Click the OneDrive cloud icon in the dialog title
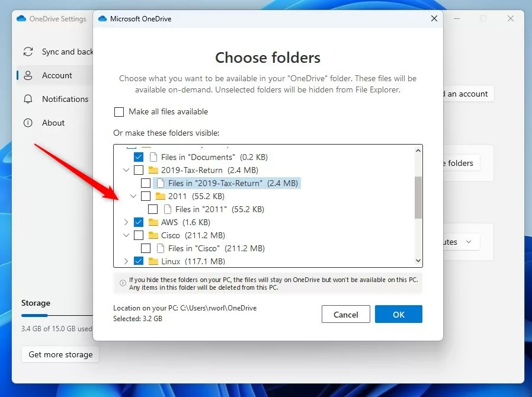532x397 pixels. (102, 18)
